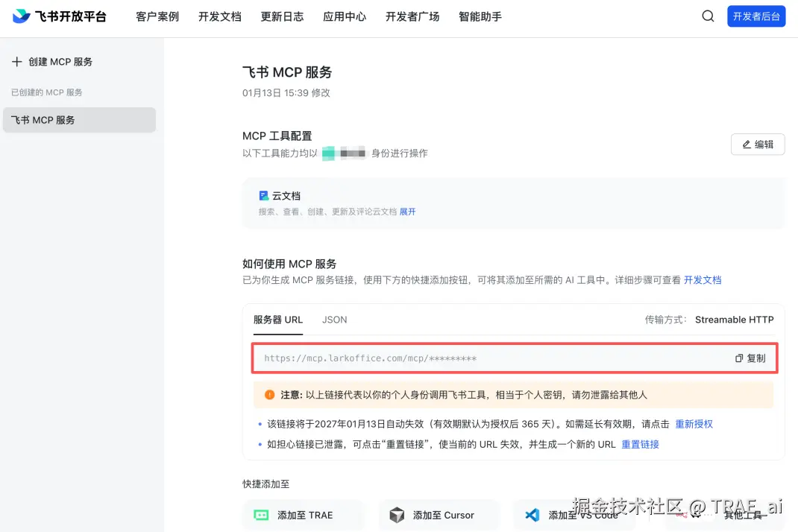
Task: Copy the server URL with 复制
Action: click(750, 358)
